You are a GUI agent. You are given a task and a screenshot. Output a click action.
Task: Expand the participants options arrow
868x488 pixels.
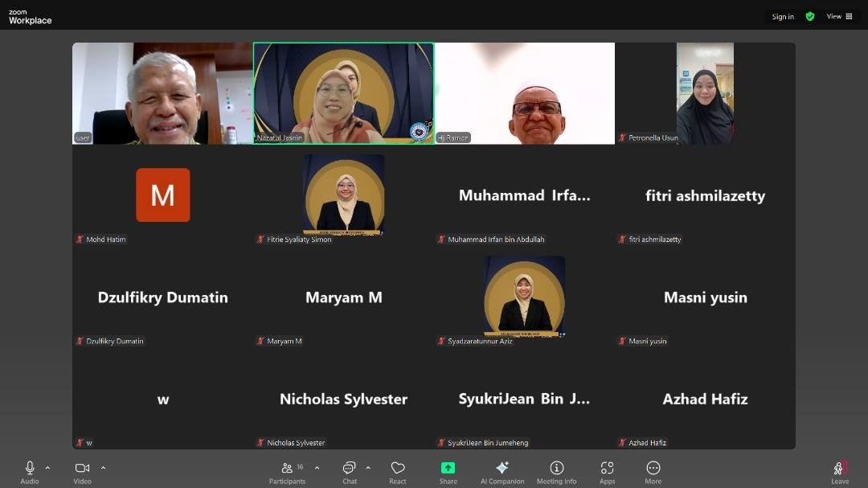tap(317, 467)
